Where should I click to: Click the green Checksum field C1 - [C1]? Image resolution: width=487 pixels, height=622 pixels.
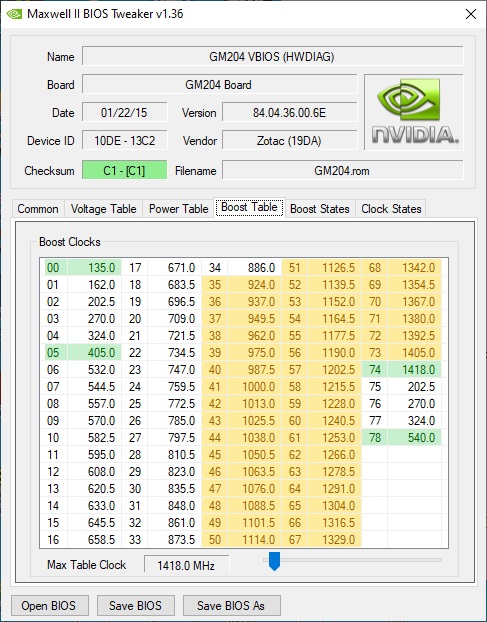coord(124,171)
